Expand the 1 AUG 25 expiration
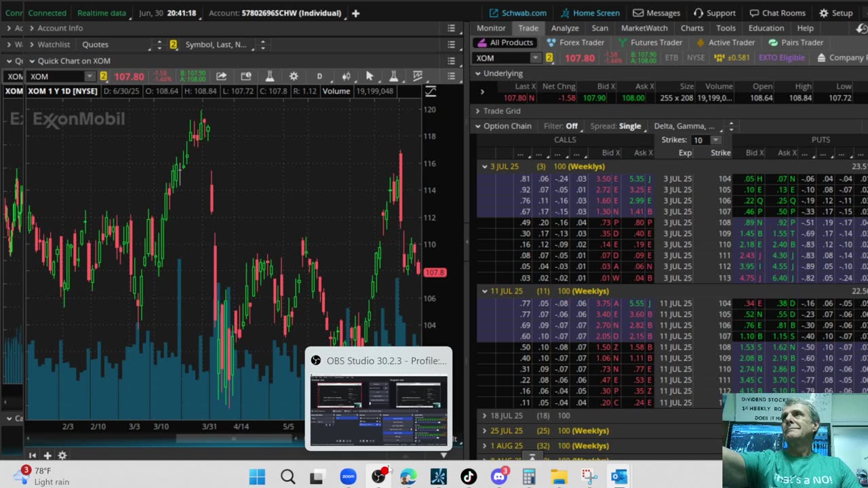The image size is (868, 488). pyautogui.click(x=484, y=446)
